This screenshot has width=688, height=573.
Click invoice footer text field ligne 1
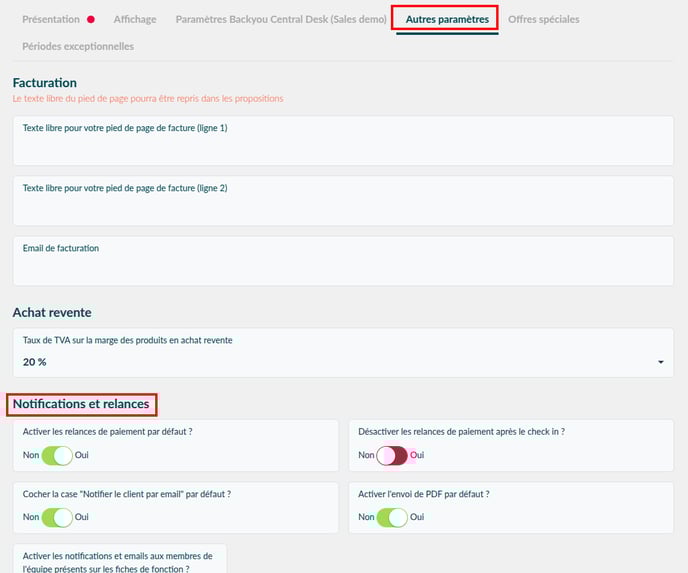point(343,140)
